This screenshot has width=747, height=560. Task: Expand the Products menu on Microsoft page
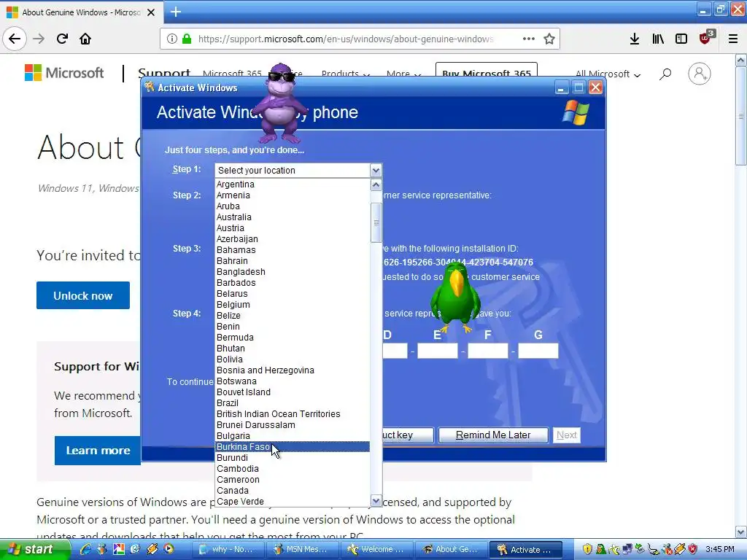pyautogui.click(x=345, y=74)
